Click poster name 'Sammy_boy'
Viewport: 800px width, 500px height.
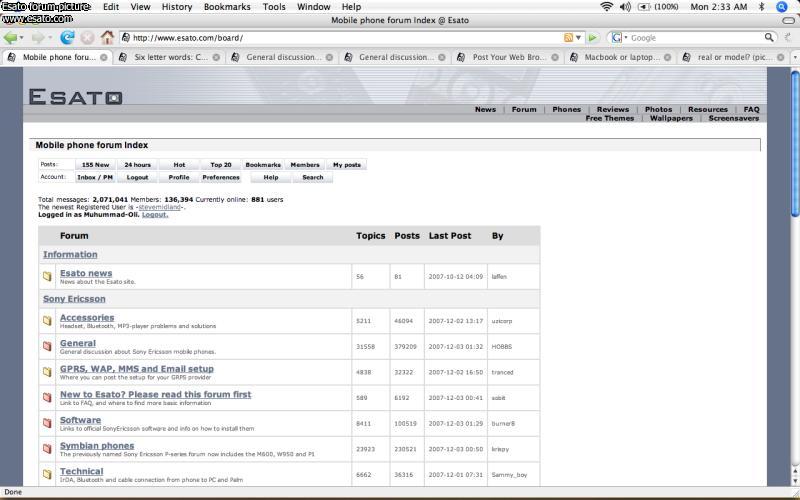coord(509,474)
